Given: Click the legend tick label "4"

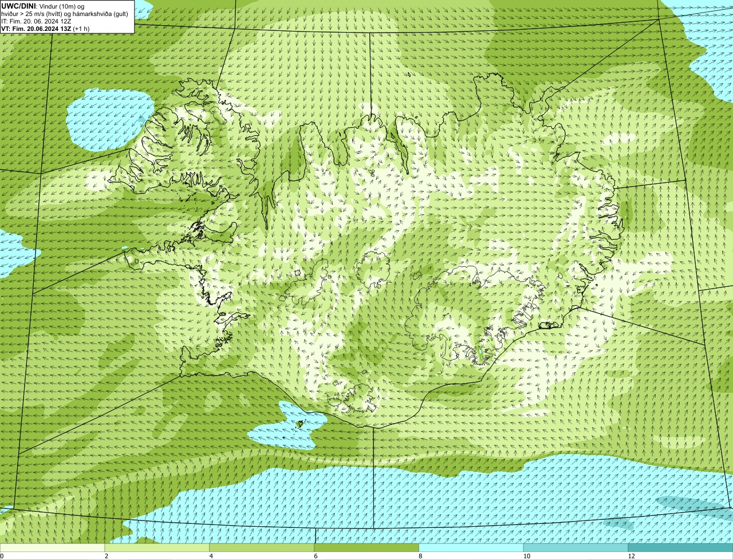Looking at the screenshot, I should coord(211,556).
